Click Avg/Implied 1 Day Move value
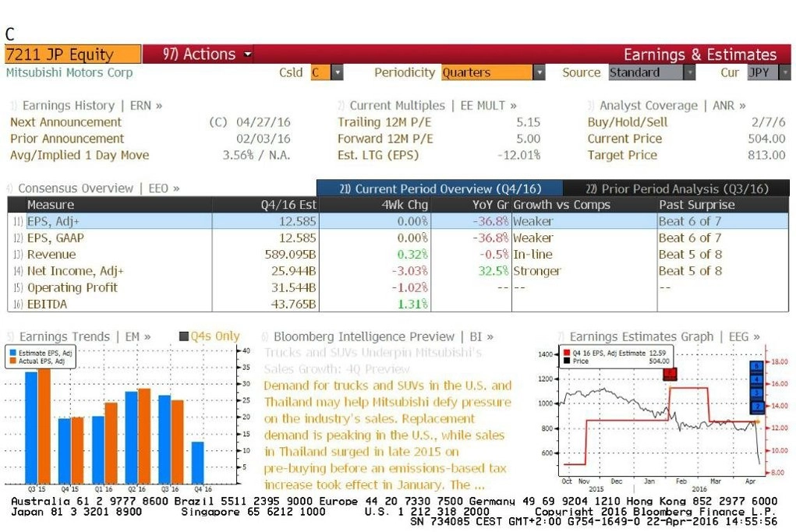796x532 pixels. click(256, 155)
